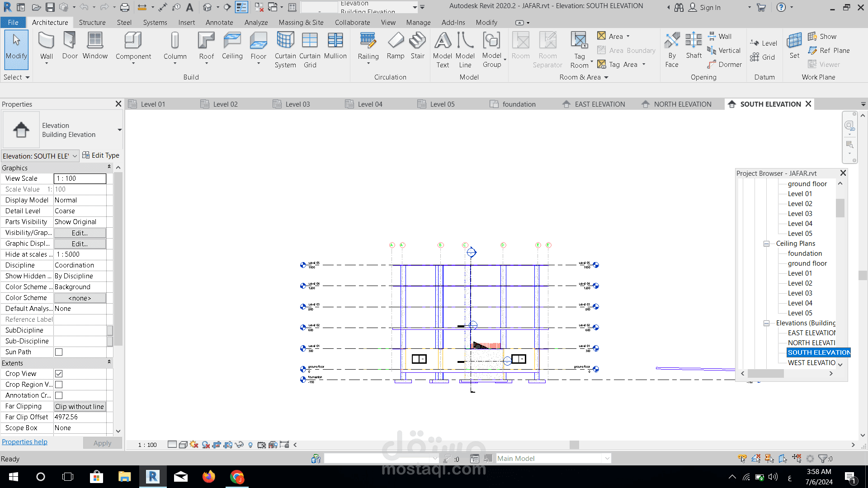Enable the Annotation Crop checkbox

pyautogui.click(x=59, y=395)
